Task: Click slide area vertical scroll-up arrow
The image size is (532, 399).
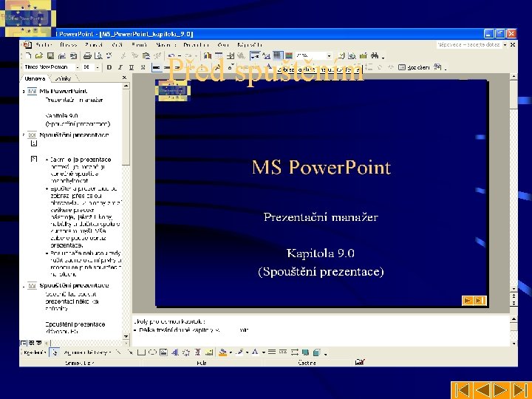Action: (514, 77)
